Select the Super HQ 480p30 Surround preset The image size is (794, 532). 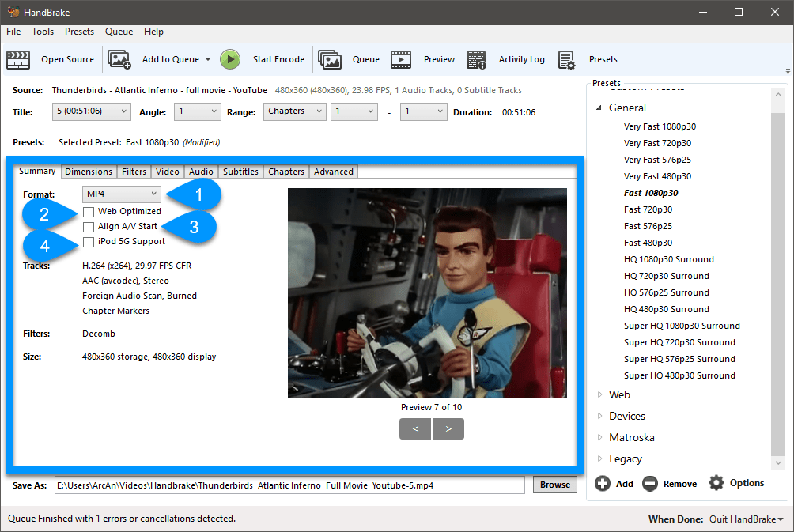(x=679, y=375)
